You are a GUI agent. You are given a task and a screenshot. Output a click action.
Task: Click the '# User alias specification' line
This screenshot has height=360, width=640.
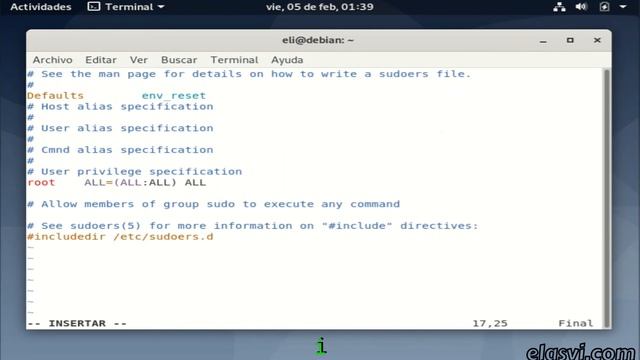pos(120,129)
